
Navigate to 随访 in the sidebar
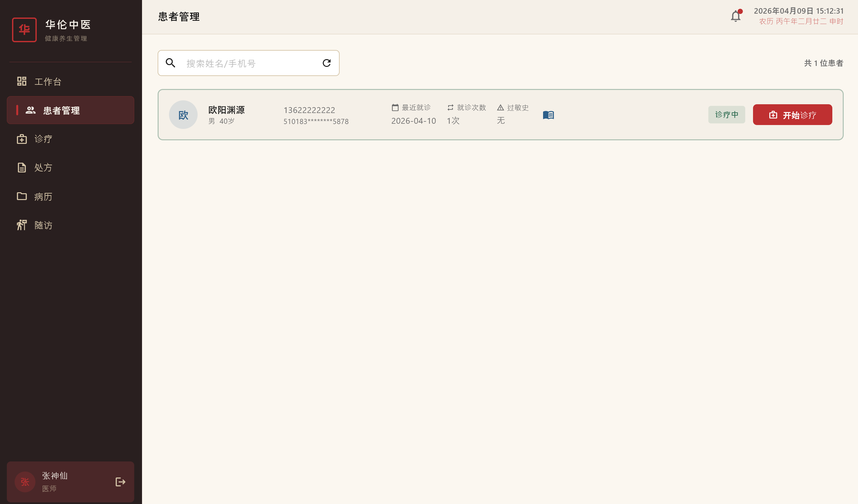43,225
